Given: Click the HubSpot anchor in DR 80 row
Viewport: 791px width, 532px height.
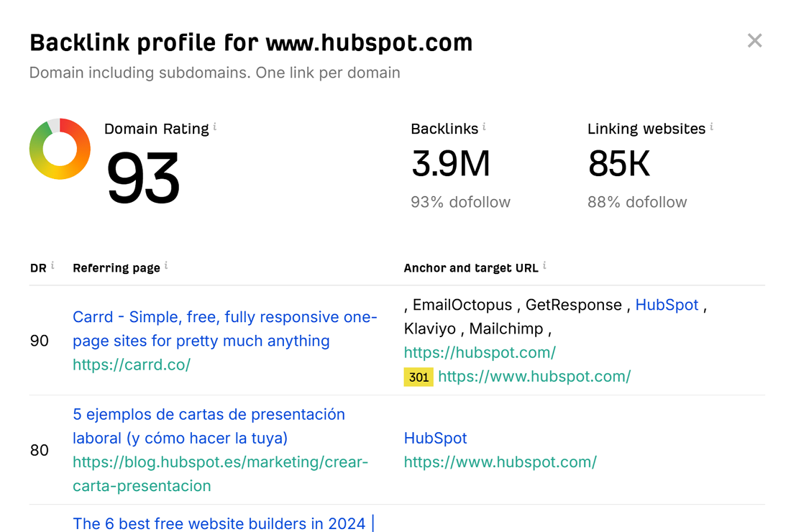Looking at the screenshot, I should (x=435, y=438).
